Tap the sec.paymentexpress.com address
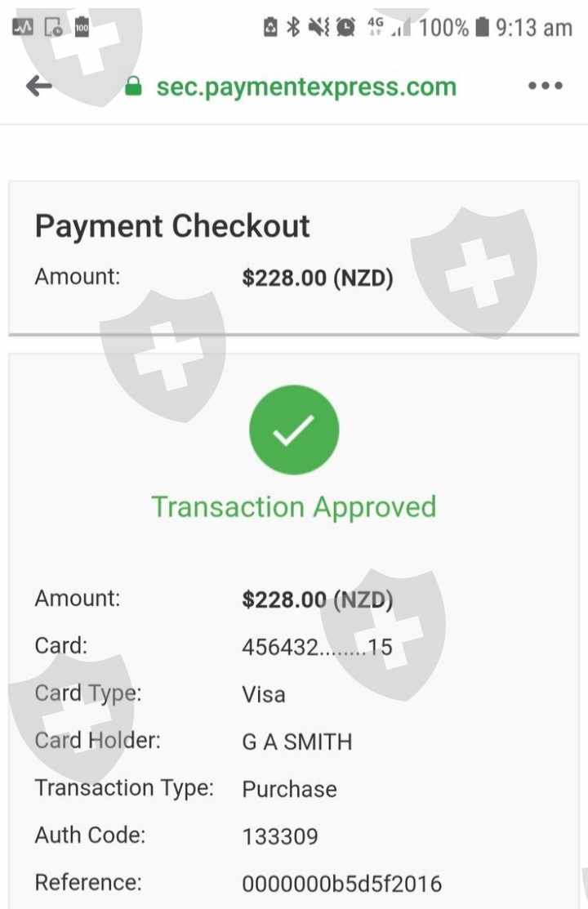The height and width of the screenshot is (909, 588). [306, 87]
